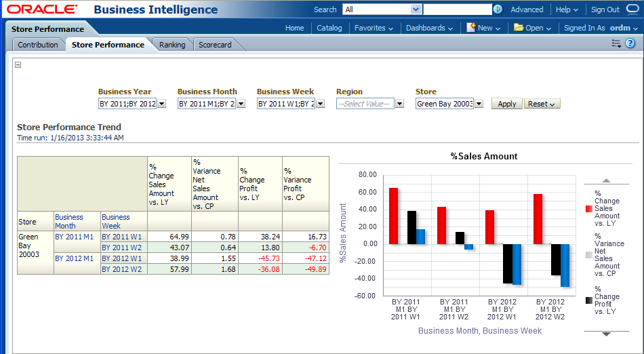Click inside the search text field
The height and width of the screenshot is (354, 644).
click(457, 9)
